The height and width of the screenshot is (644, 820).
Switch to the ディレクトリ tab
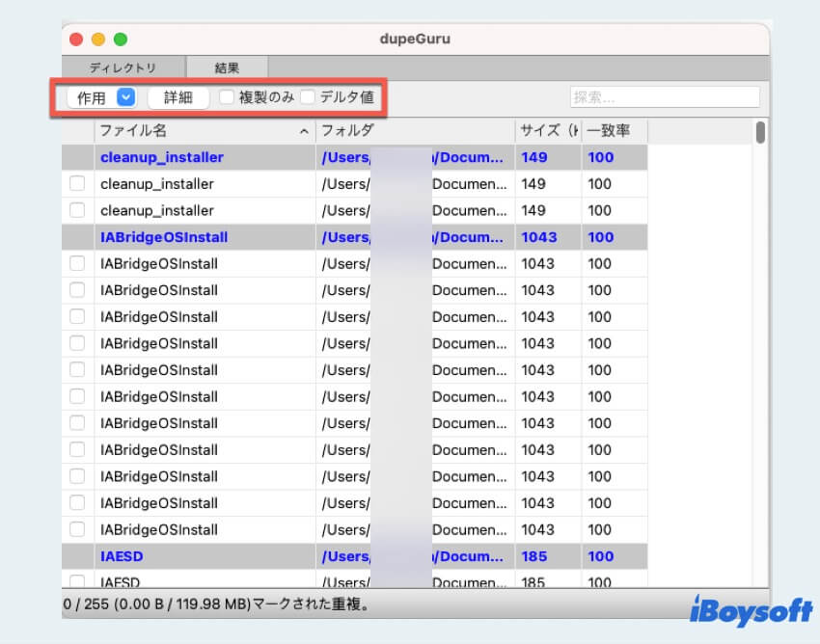click(x=121, y=67)
